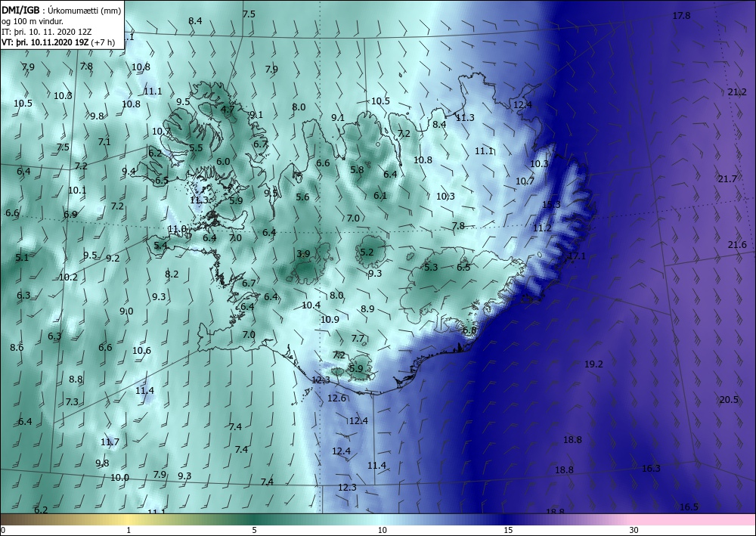Click the 5.5 value in the Westfjords

[196, 147]
